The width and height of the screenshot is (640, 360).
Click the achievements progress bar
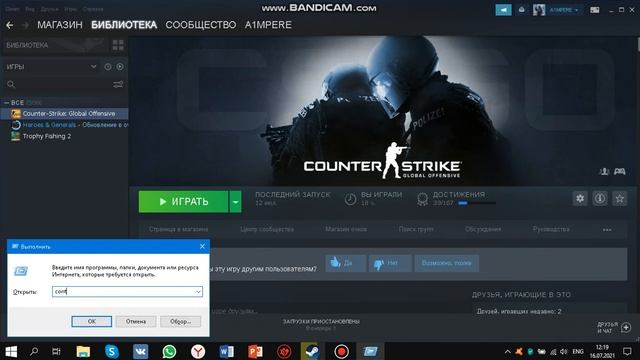click(477, 203)
